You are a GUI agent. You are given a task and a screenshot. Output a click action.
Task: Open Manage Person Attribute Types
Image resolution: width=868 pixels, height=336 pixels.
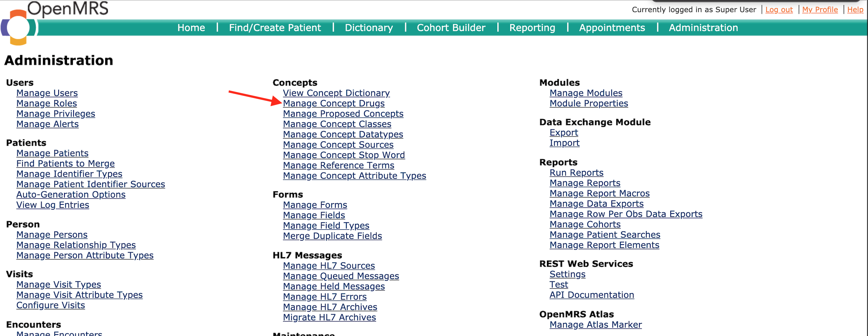pyautogui.click(x=85, y=255)
